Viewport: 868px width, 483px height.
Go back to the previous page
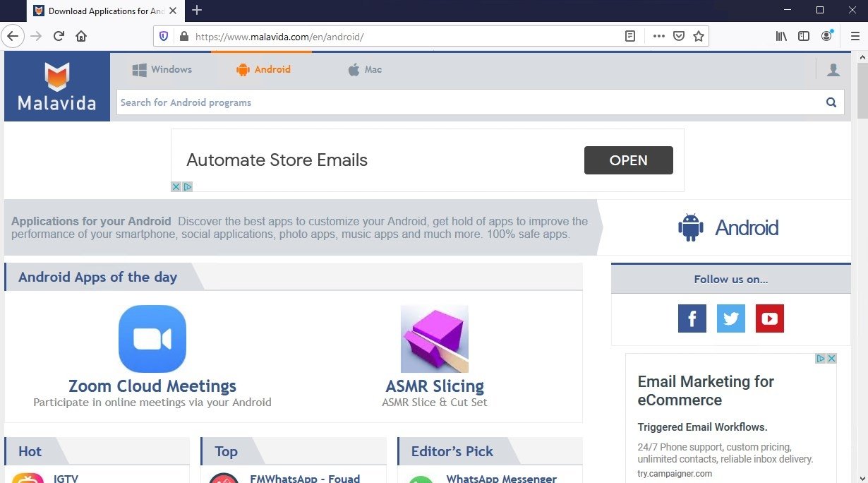[13, 36]
